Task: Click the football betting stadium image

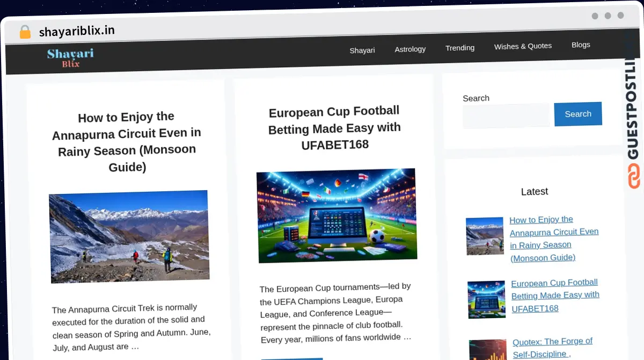Action: [337, 215]
